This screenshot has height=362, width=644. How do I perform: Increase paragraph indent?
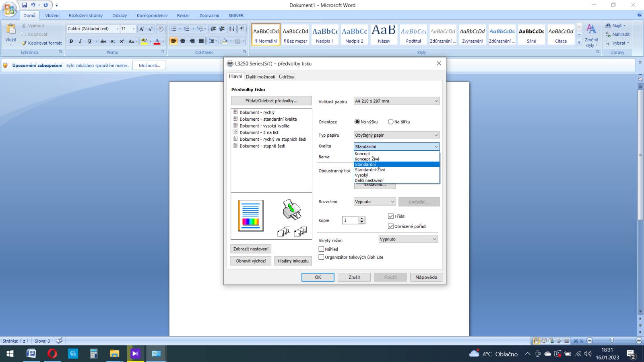pos(222,29)
